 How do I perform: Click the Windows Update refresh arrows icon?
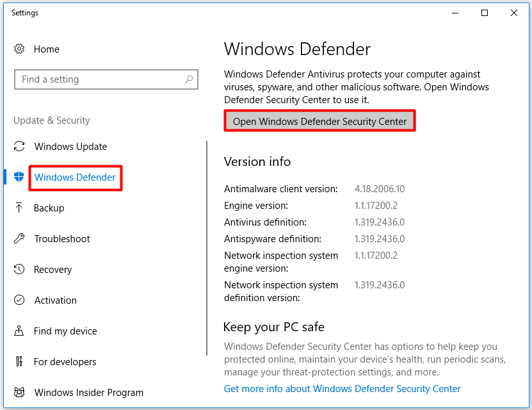click(x=19, y=146)
